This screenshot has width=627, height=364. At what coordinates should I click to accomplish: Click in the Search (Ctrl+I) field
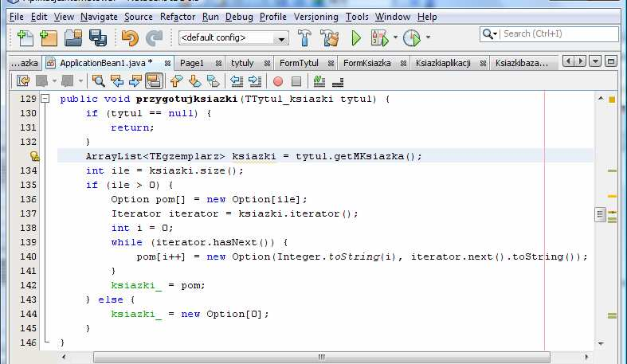(x=560, y=34)
